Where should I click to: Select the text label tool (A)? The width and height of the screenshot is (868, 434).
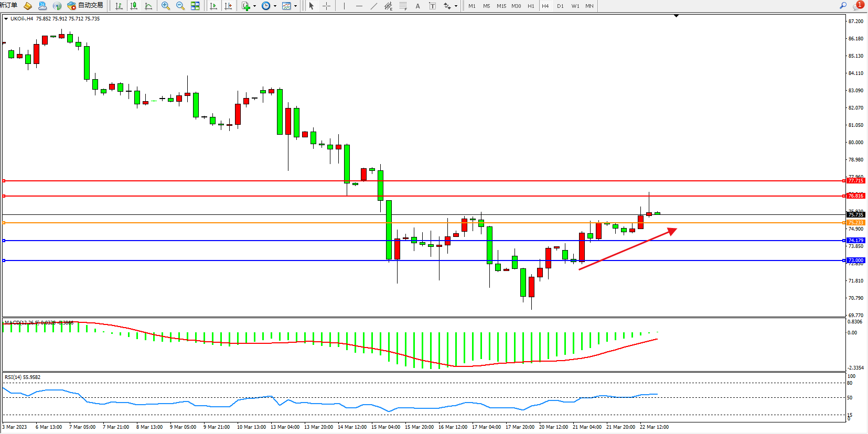(x=417, y=6)
